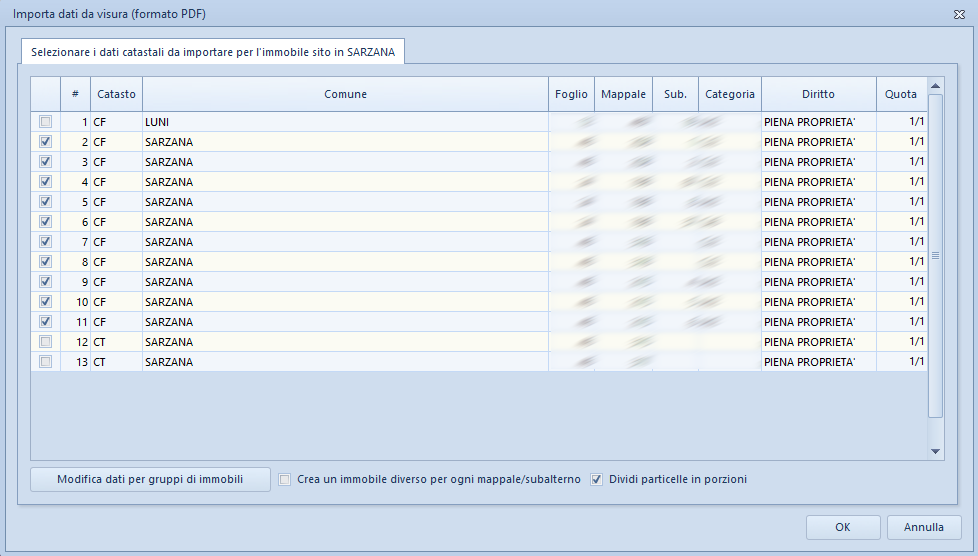Image resolution: width=978 pixels, height=556 pixels.
Task: Tick the checkbox for row 13 CT
Action: click(x=45, y=362)
